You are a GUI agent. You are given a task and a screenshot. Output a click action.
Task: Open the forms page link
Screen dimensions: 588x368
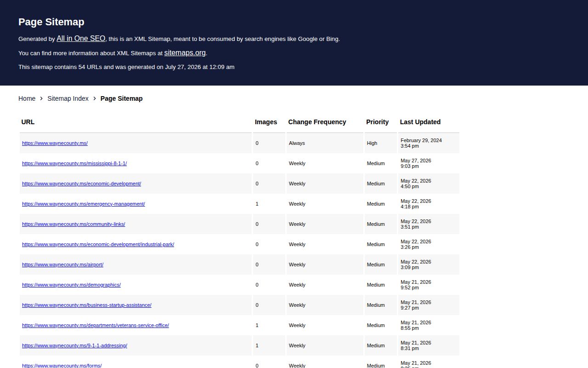pos(62,365)
